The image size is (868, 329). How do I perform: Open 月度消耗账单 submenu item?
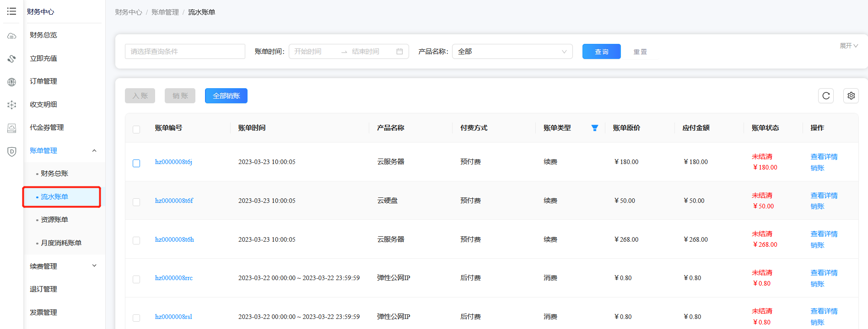(x=61, y=243)
